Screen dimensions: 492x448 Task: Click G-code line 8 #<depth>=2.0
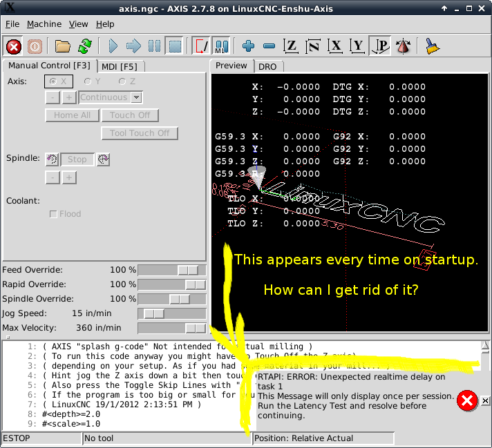(71, 414)
